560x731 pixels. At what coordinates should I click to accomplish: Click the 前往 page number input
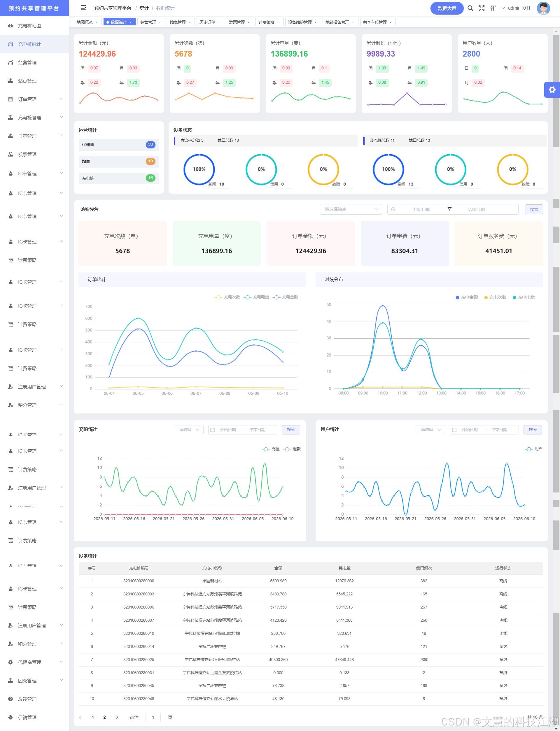click(153, 717)
